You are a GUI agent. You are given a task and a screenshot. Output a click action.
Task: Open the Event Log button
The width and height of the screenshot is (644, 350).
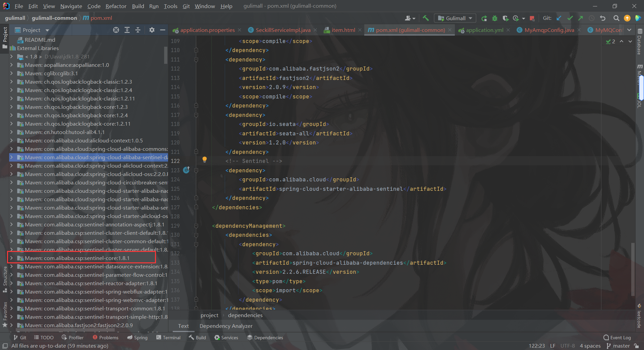point(617,338)
